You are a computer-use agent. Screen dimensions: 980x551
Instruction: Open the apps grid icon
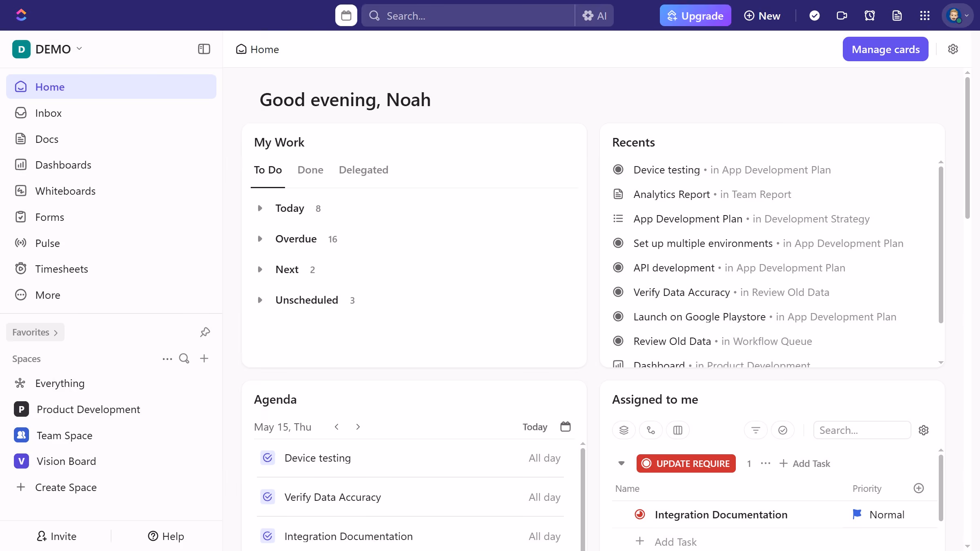(924, 16)
